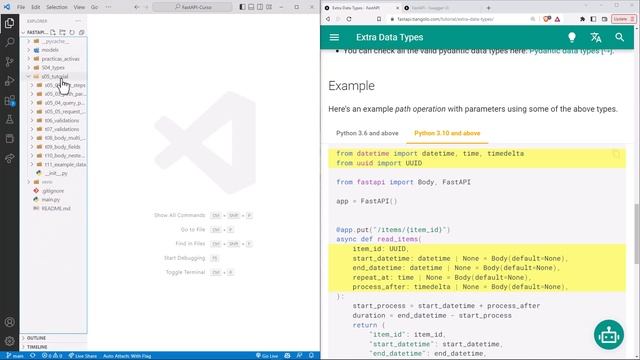
Task: Collapse all folders in Explorer
Action: (x=82, y=32)
